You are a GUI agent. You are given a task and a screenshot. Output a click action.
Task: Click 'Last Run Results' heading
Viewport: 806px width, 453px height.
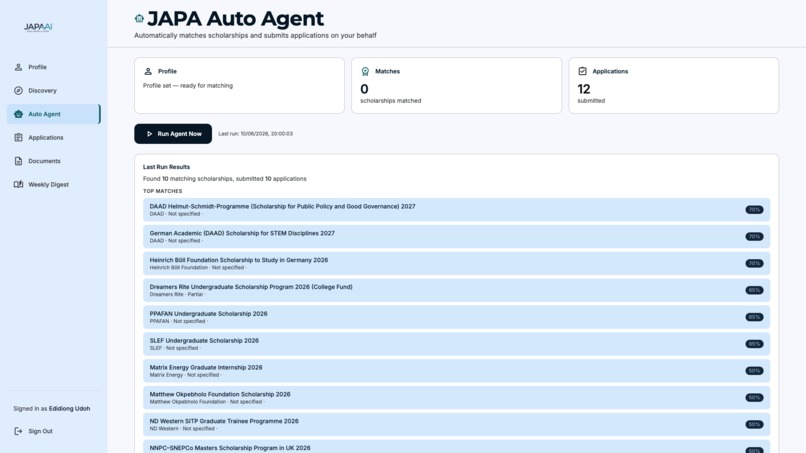[x=167, y=167]
